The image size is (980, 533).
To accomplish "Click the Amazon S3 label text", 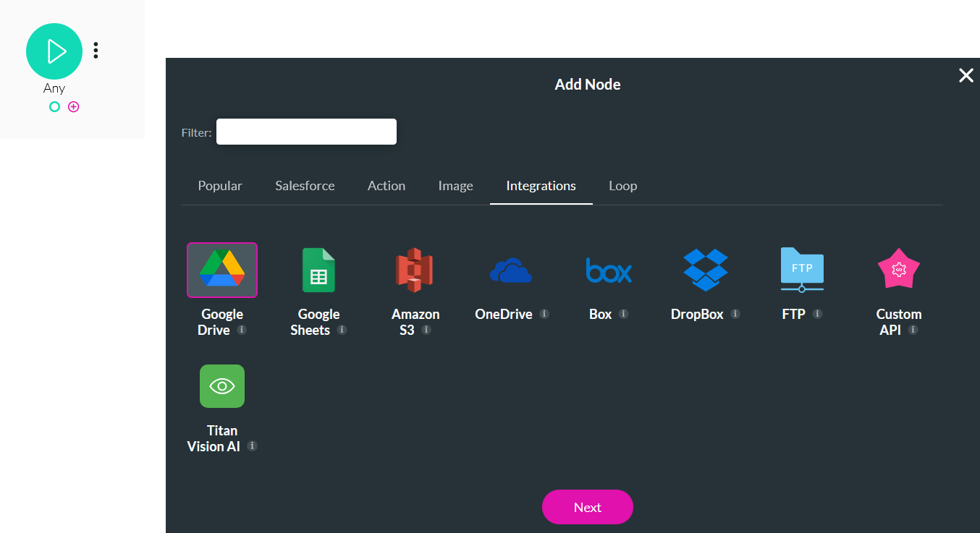I will (415, 322).
